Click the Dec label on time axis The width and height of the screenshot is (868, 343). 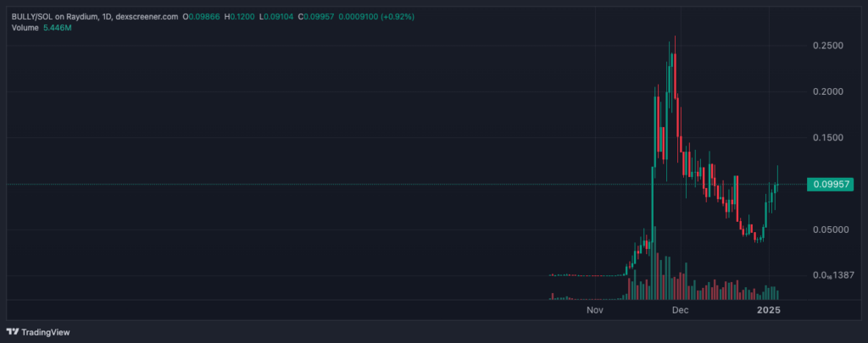pyautogui.click(x=681, y=310)
